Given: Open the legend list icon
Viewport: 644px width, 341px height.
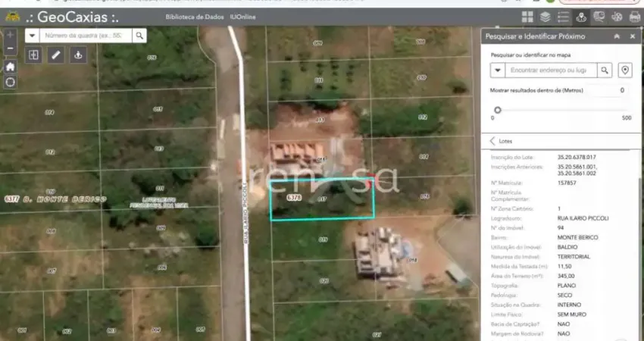Looking at the screenshot, I should click(x=563, y=17).
